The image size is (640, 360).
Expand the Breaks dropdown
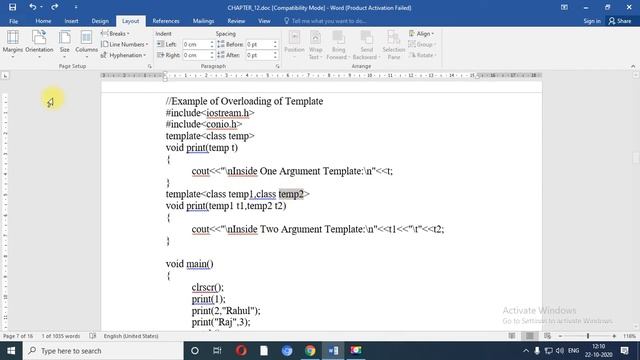[x=115, y=33]
